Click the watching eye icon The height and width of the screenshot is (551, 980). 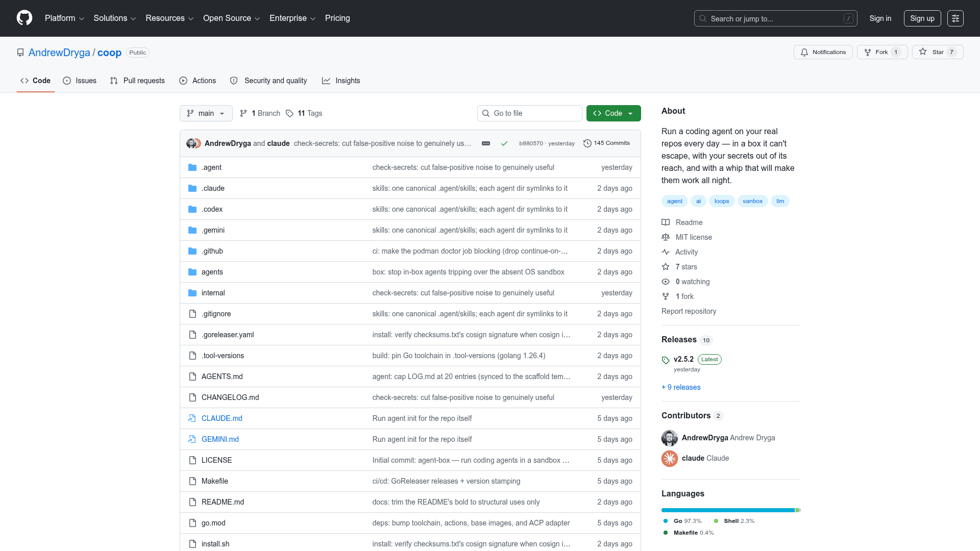coord(666,282)
